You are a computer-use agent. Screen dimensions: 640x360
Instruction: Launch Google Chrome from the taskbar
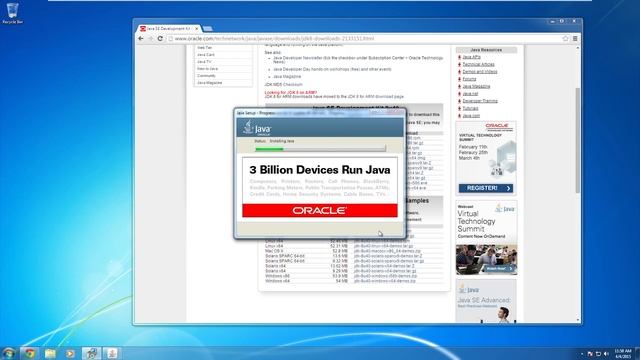(29, 353)
